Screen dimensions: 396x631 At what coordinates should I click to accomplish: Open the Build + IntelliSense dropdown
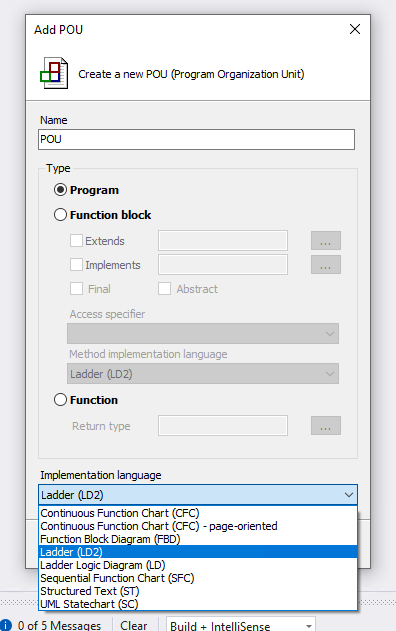[309, 626]
